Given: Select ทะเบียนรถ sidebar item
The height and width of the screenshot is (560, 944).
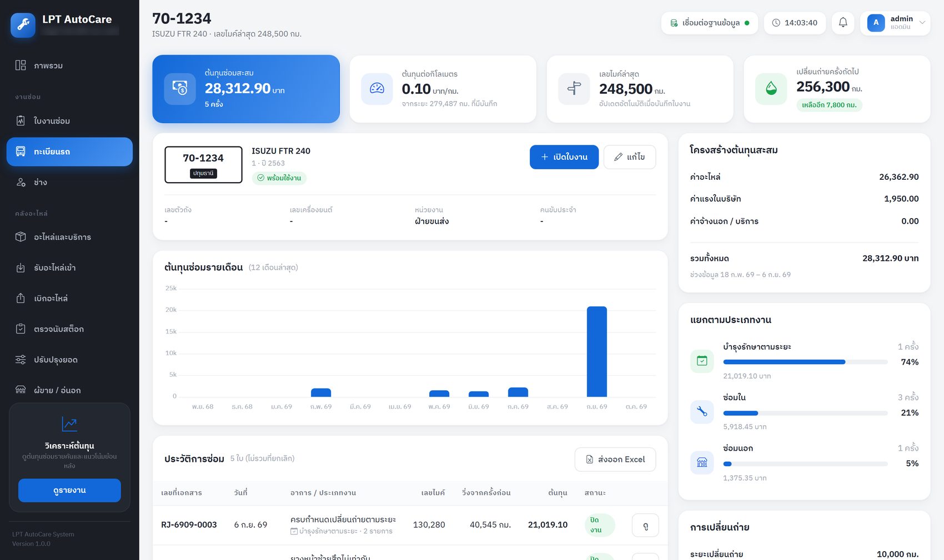Looking at the screenshot, I should (69, 152).
